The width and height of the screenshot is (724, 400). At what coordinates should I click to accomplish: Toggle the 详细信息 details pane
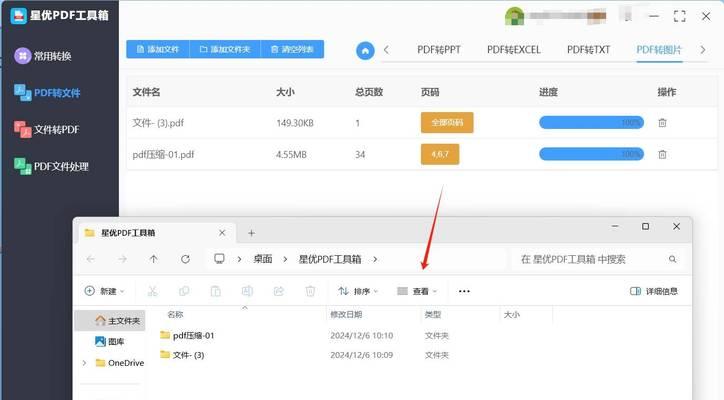tap(654, 291)
